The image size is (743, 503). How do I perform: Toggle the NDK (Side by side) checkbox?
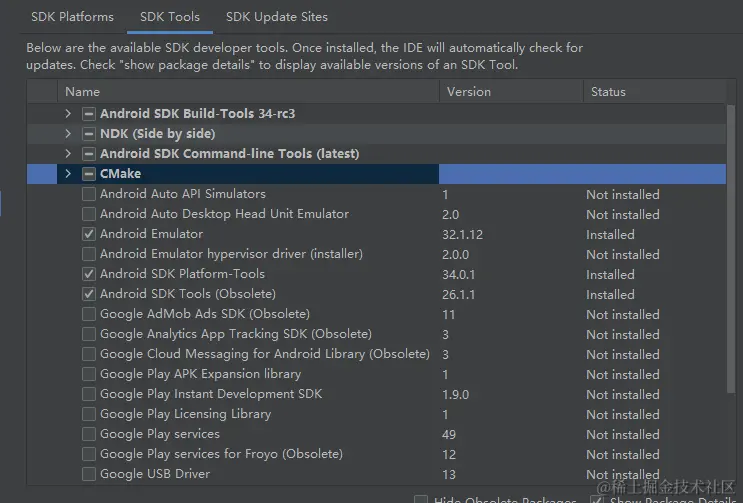[89, 134]
